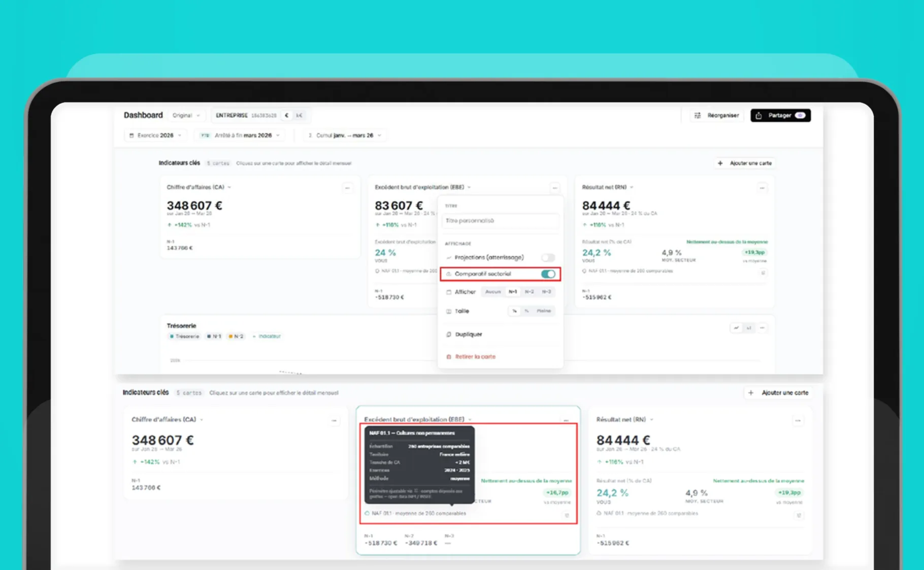Click Dupliquer in the card menu
The height and width of the screenshot is (570, 924).
pyautogui.click(x=469, y=334)
